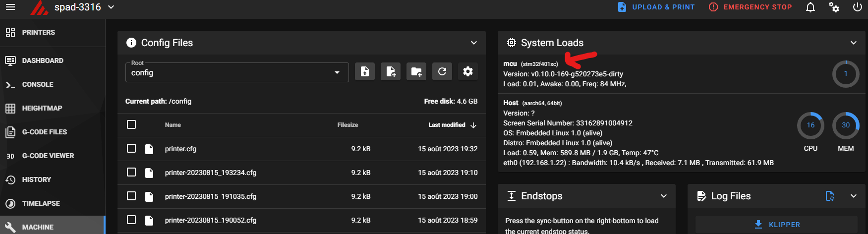868x234 pixels.
Task: Refresh the config file list
Action: 442,71
